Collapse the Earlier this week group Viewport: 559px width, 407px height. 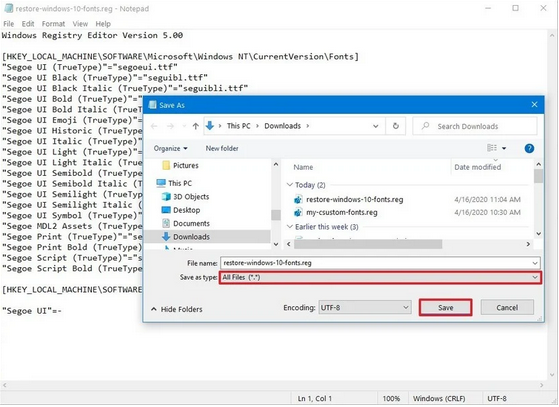[290, 227]
